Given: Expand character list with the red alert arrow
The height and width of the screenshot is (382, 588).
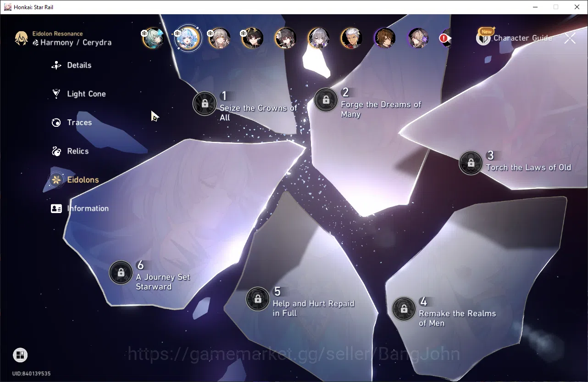Looking at the screenshot, I should point(445,39).
